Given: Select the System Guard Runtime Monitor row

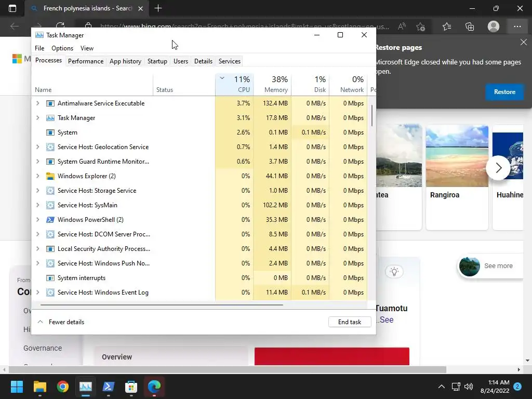Looking at the screenshot, I should (x=199, y=162).
